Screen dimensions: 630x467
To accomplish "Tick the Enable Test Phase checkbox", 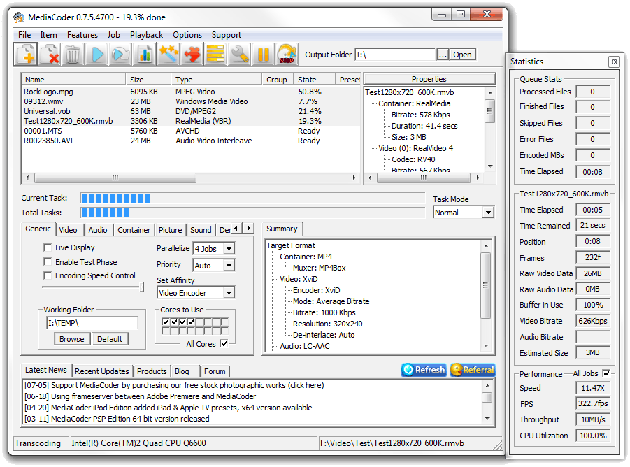I will pos(48,261).
